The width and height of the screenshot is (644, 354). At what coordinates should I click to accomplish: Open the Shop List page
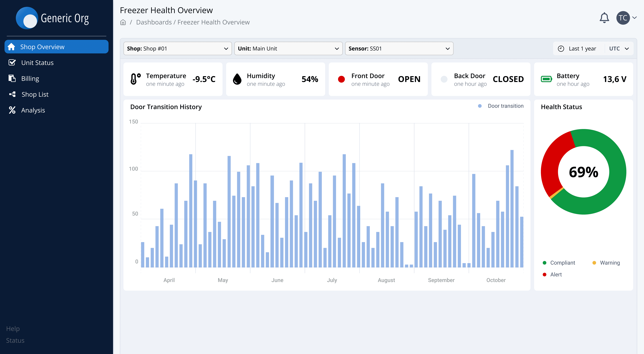tap(57, 94)
